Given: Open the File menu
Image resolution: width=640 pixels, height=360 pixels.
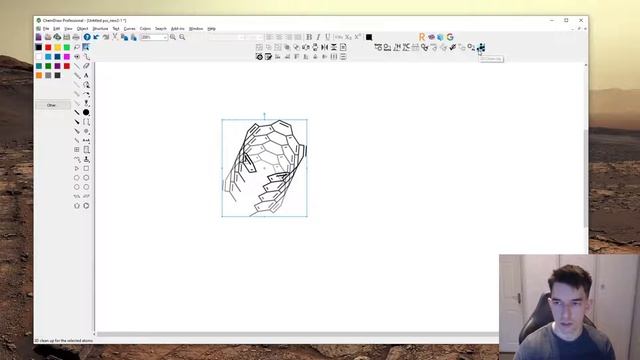Looking at the screenshot, I should click(x=46, y=29).
